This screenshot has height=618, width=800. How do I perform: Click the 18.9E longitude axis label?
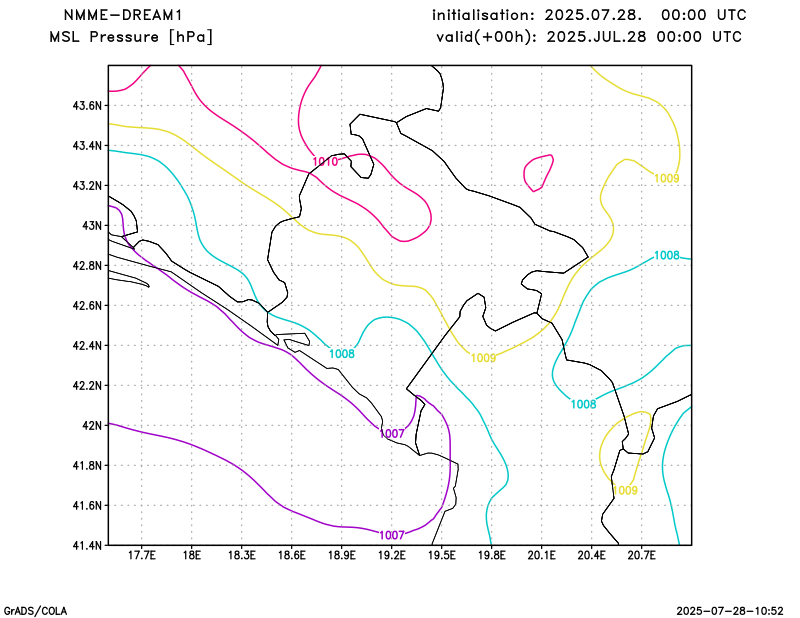coord(341,555)
